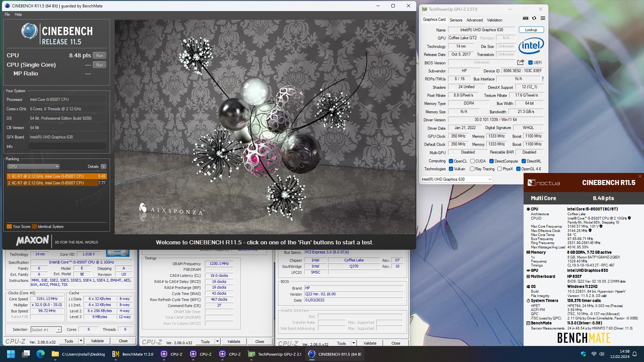Click GPU-Z screenshot camera icon
The image size is (644, 362).
pyautogui.click(x=526, y=18)
